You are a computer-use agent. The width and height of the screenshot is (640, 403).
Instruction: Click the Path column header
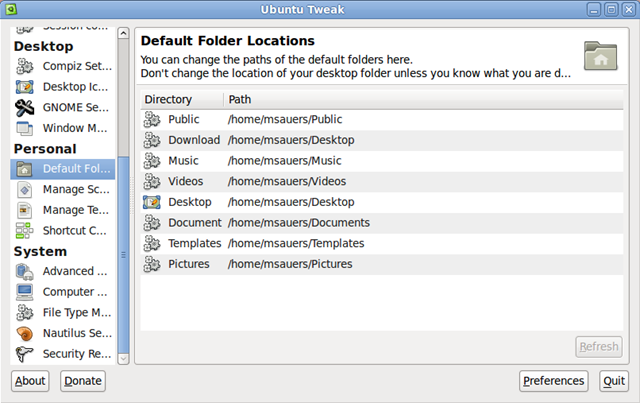[x=423, y=100]
